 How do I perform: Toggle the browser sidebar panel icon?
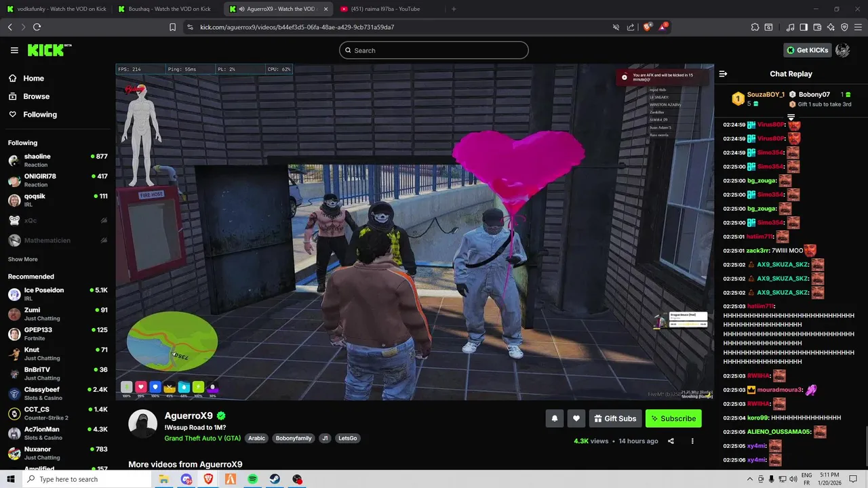(804, 27)
